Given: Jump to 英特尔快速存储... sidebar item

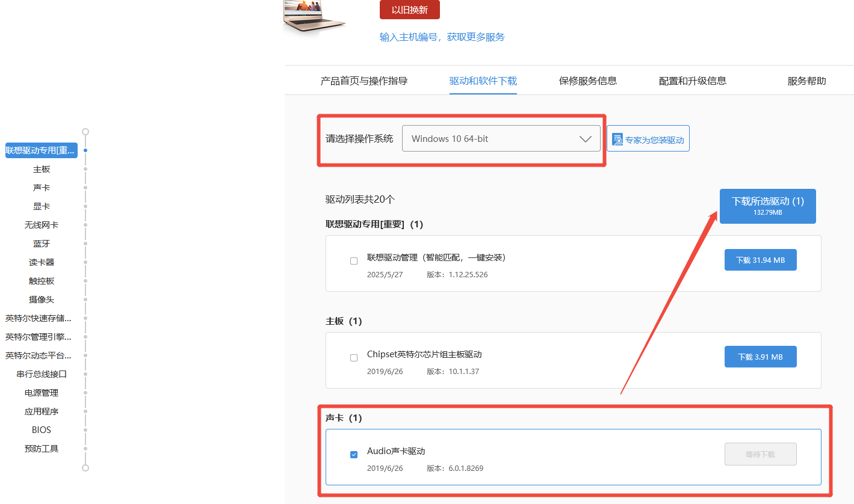Looking at the screenshot, I should [39, 318].
